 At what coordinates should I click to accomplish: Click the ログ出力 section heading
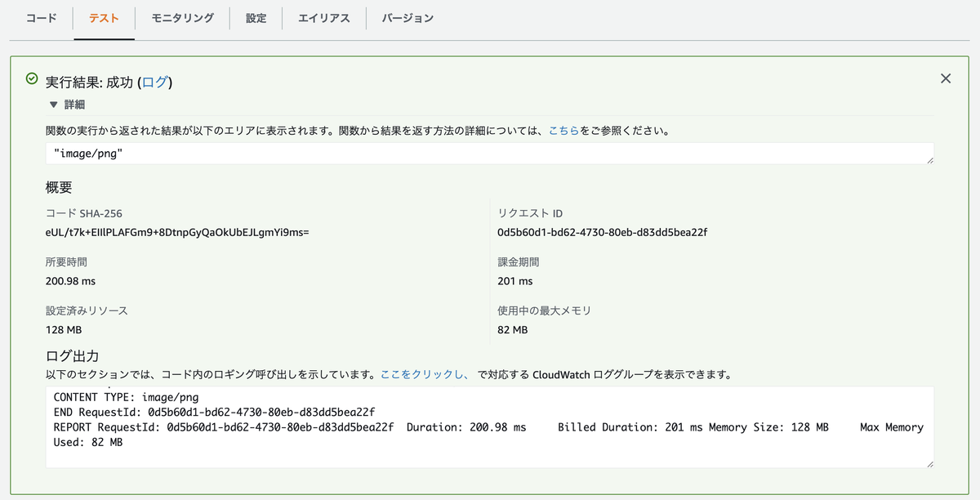tap(73, 356)
